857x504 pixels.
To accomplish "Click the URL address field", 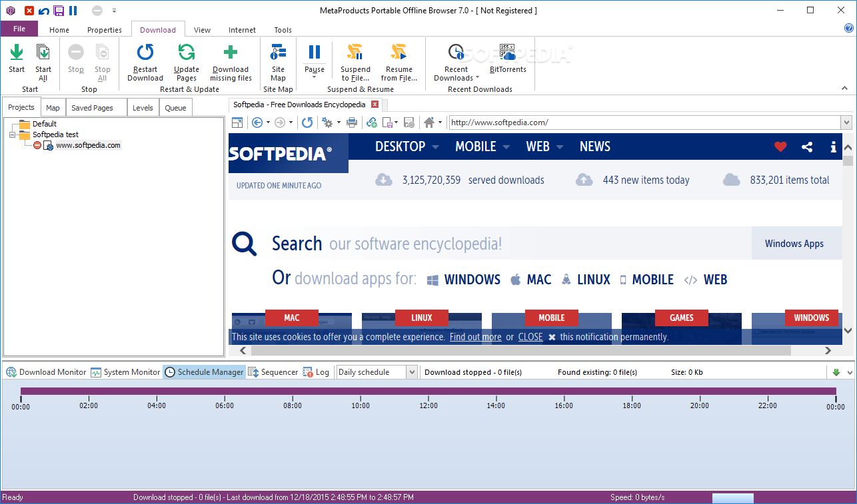I will click(x=644, y=123).
